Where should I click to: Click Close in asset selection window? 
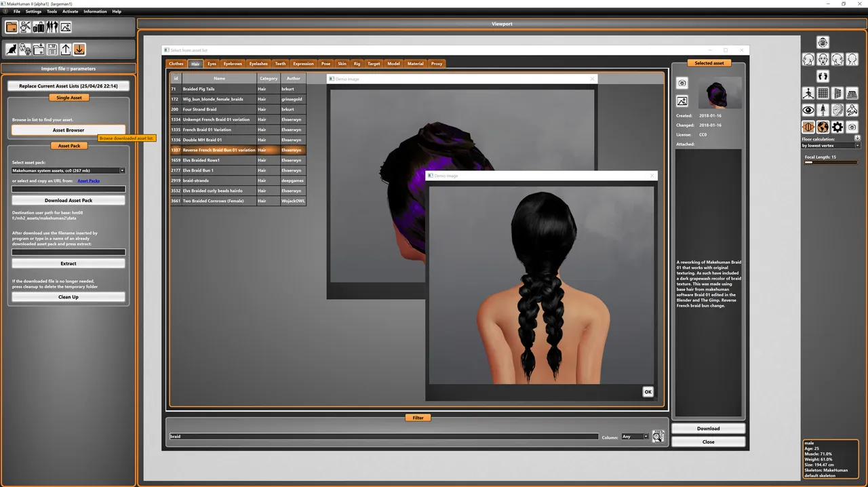[x=709, y=442]
